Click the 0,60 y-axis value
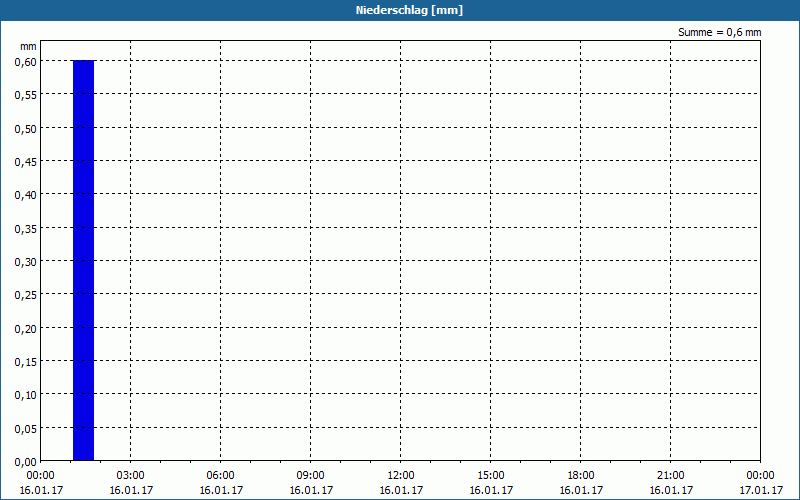 pos(26,62)
